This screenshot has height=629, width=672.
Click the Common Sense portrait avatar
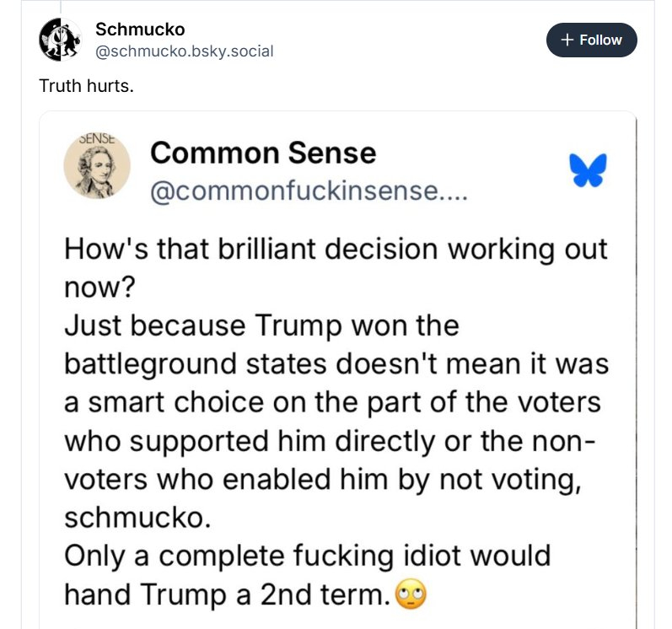[97, 167]
